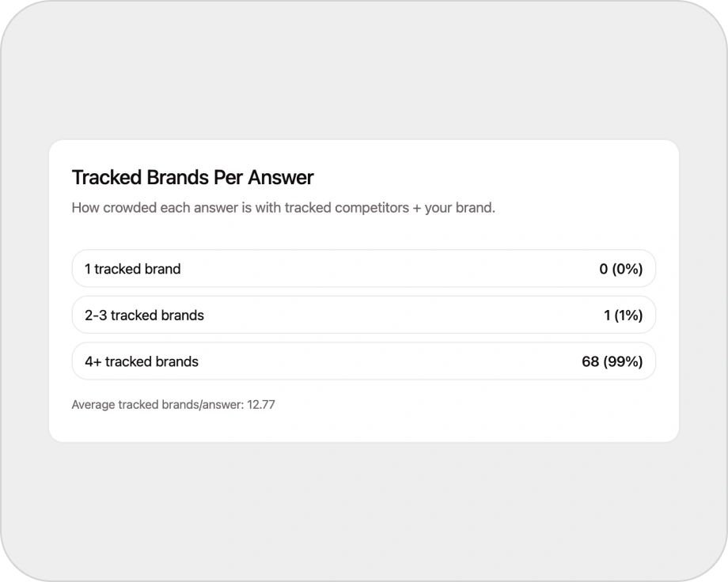Click the percentage '(1%)' next to 1

631,315
